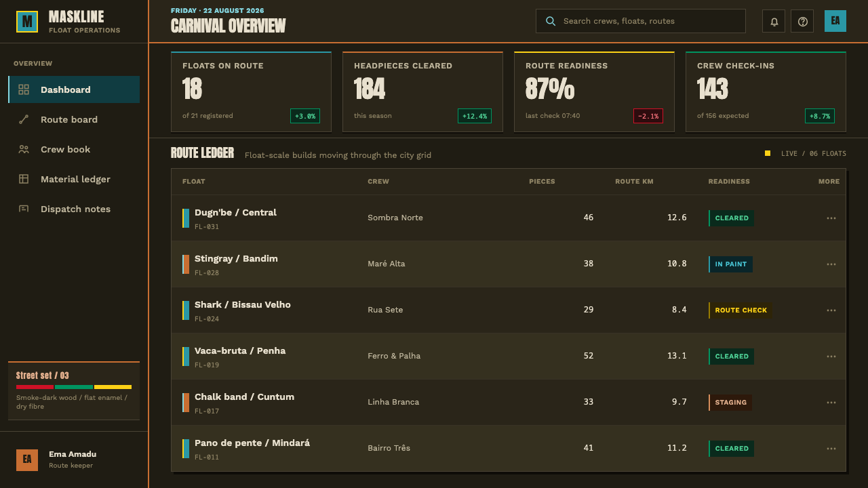Open the Route readiness card
This screenshot has height=488, width=868.
594,91
